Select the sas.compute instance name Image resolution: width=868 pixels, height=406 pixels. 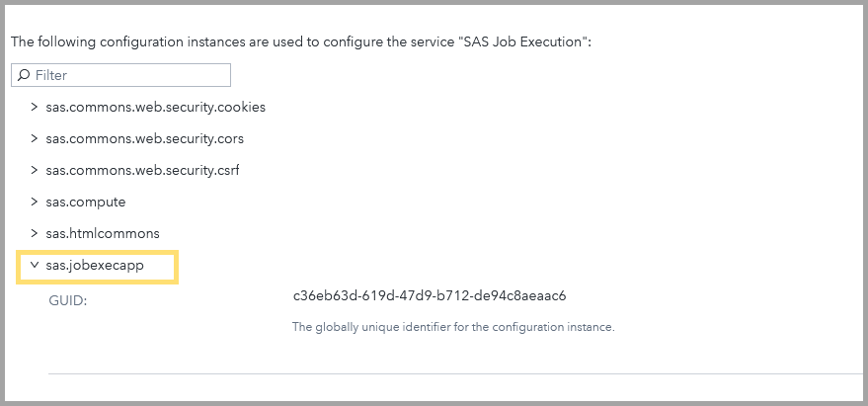click(86, 202)
